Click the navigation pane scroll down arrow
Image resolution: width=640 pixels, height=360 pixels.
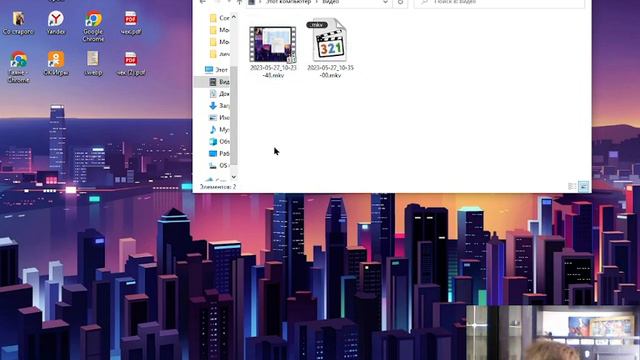[x=233, y=177]
